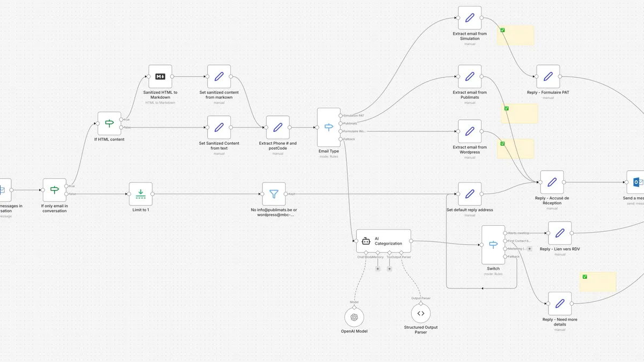This screenshot has height=362, width=644.
Task: Click the Switch node's Fallback output connector
Action: pos(505,257)
